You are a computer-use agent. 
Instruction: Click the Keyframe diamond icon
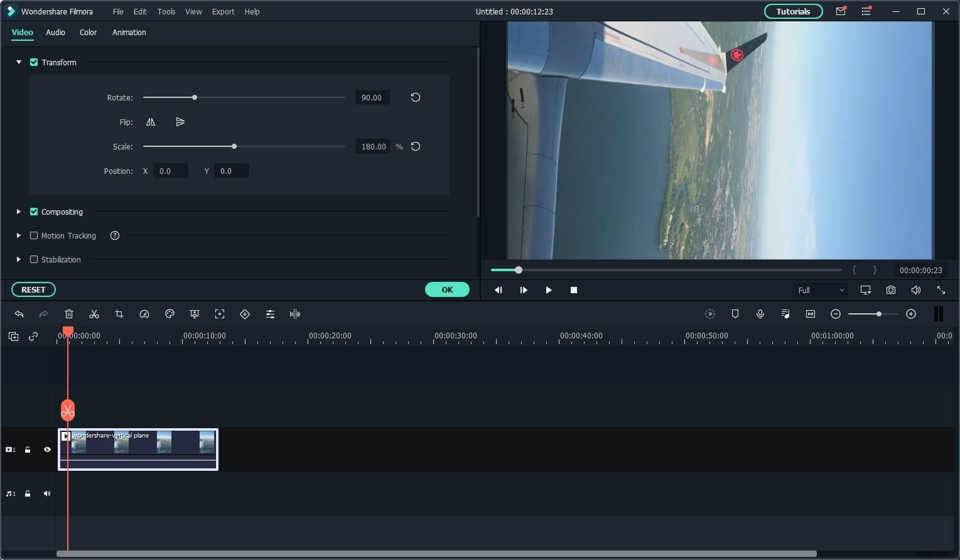pyautogui.click(x=245, y=314)
